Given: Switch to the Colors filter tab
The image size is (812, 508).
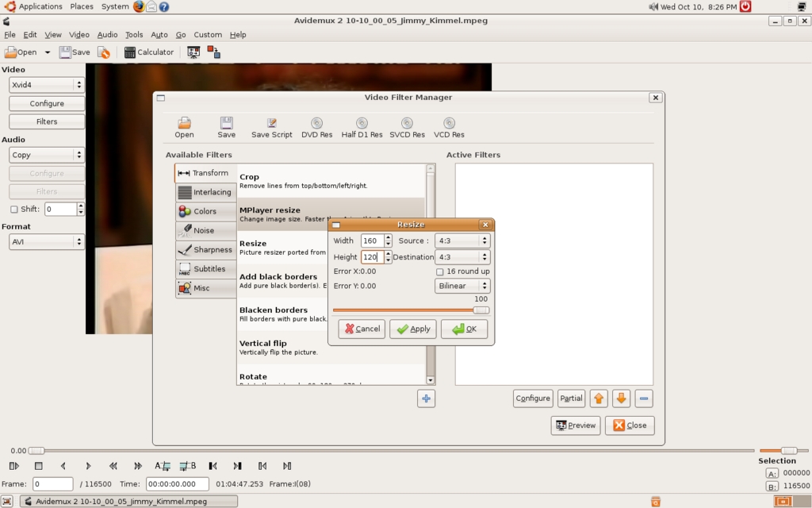Looking at the screenshot, I should [205, 211].
